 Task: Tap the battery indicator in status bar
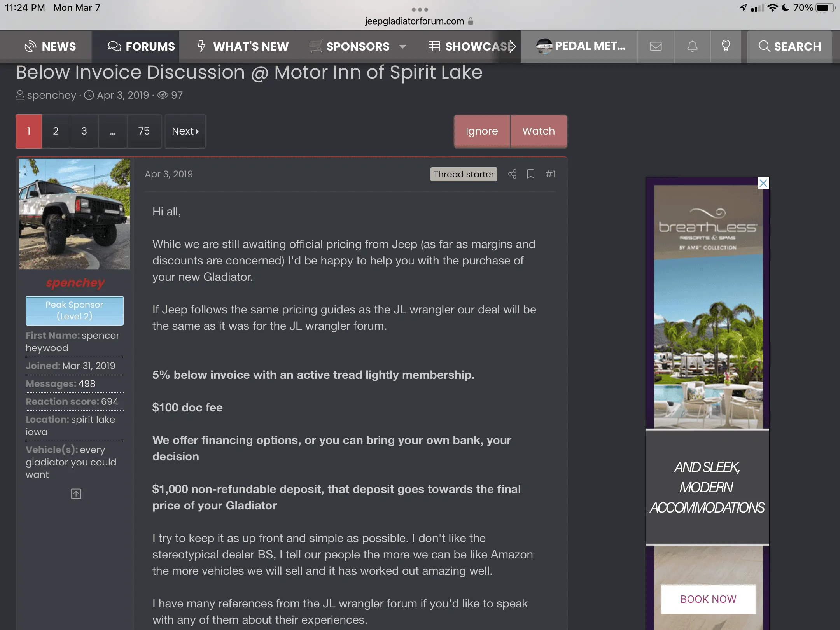coord(825,8)
